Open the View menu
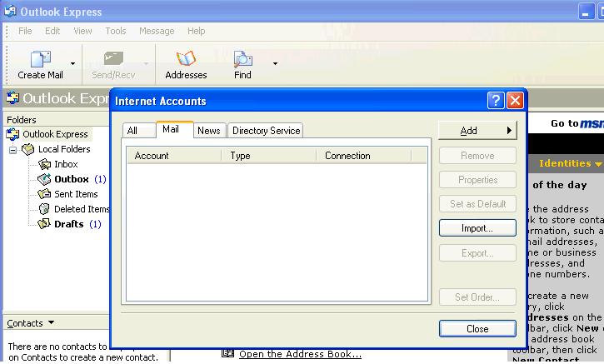The height and width of the screenshot is (364, 604). (x=82, y=31)
